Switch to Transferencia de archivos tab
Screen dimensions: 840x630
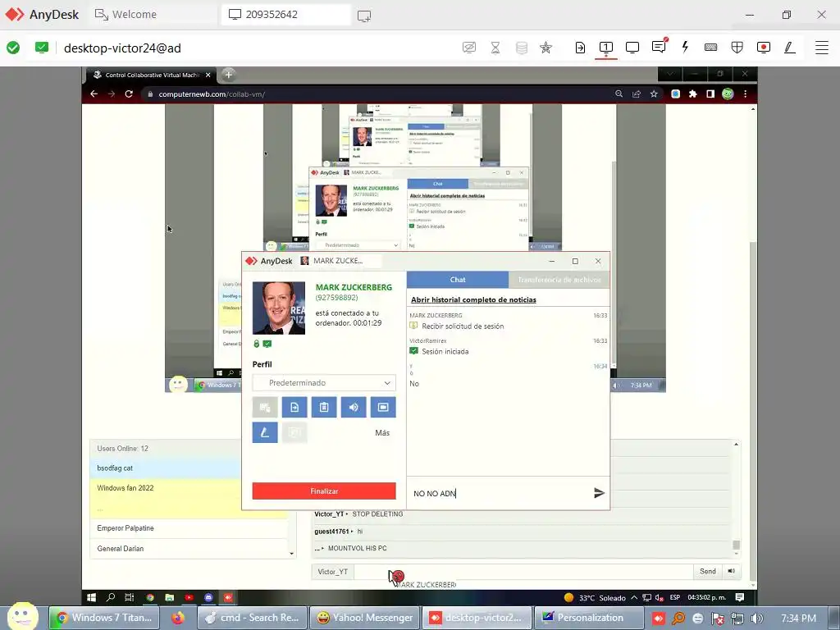click(559, 280)
